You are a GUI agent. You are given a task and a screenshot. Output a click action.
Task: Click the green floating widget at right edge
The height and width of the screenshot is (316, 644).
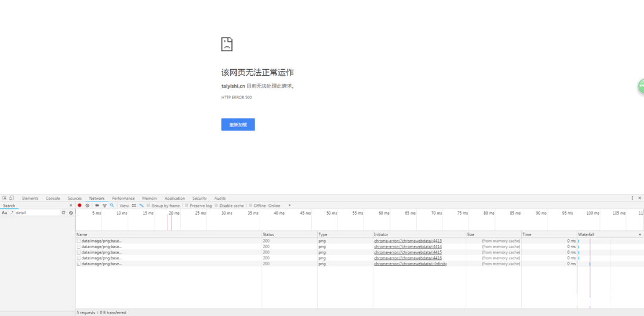pos(640,86)
